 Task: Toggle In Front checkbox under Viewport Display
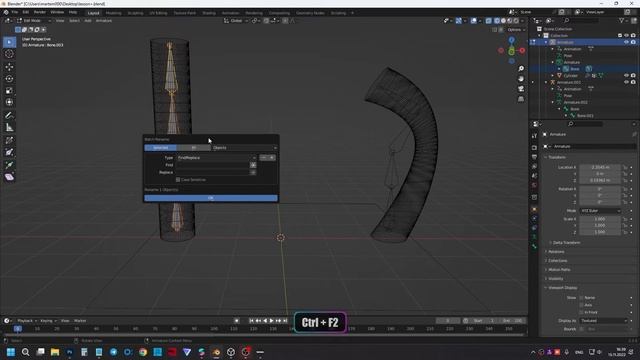click(x=582, y=312)
